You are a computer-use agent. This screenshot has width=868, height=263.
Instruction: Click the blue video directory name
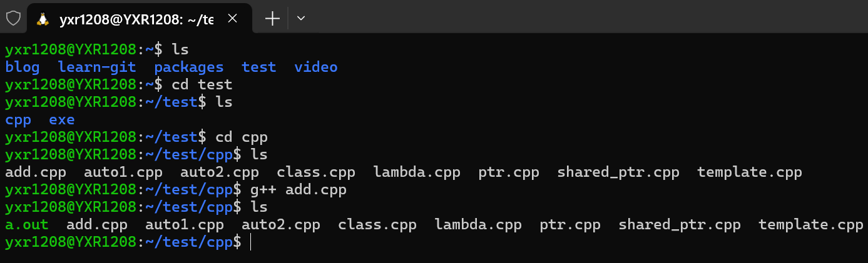click(x=316, y=67)
